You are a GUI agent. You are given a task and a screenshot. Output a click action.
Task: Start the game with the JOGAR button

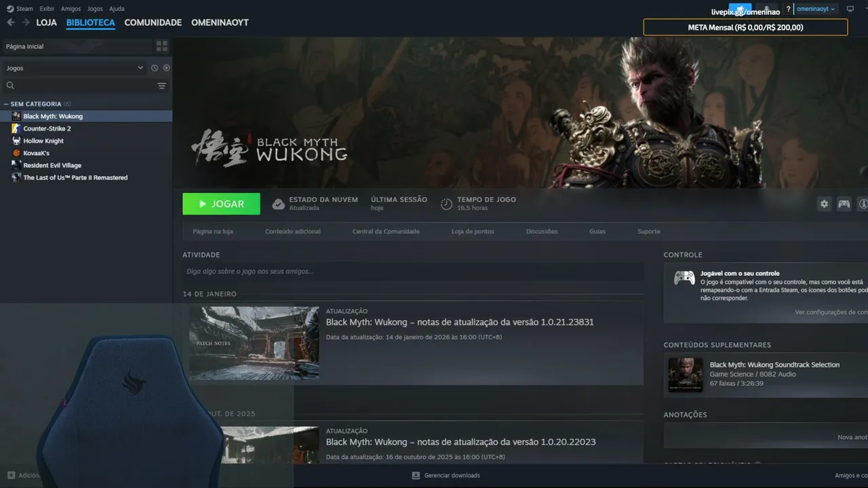[221, 204]
